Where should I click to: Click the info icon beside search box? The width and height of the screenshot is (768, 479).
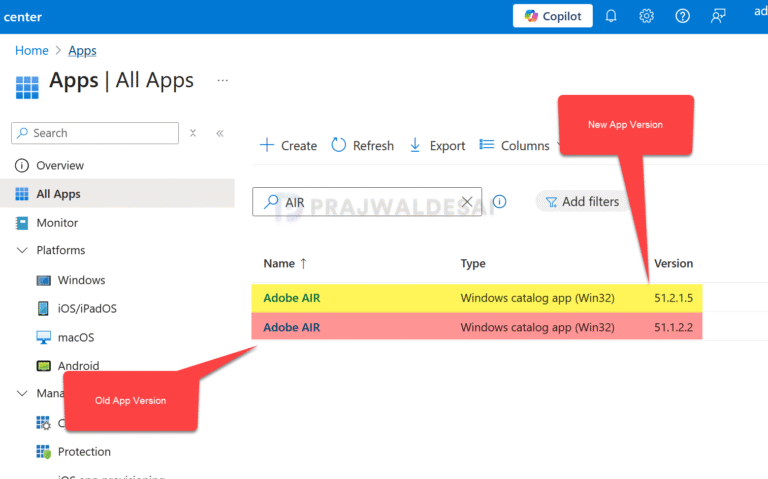[x=499, y=202]
